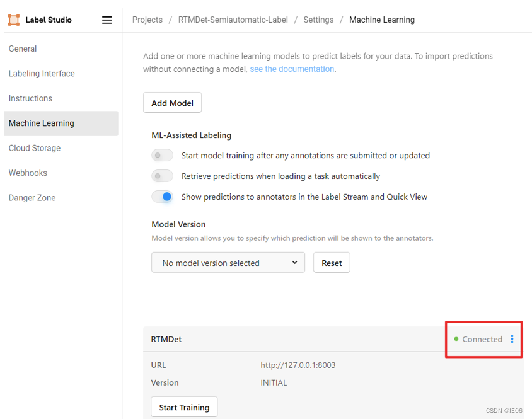532x419 pixels.
Task: Click the Label Studio logo icon
Action: pyautogui.click(x=14, y=20)
